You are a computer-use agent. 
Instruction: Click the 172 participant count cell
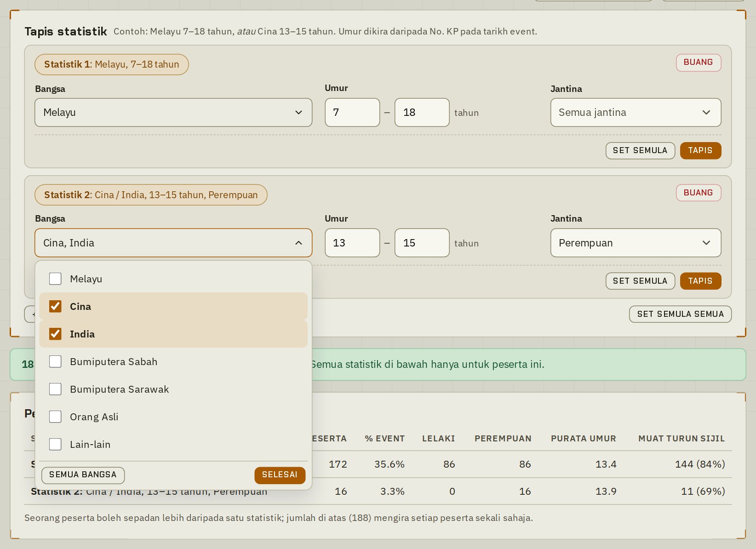[338, 464]
